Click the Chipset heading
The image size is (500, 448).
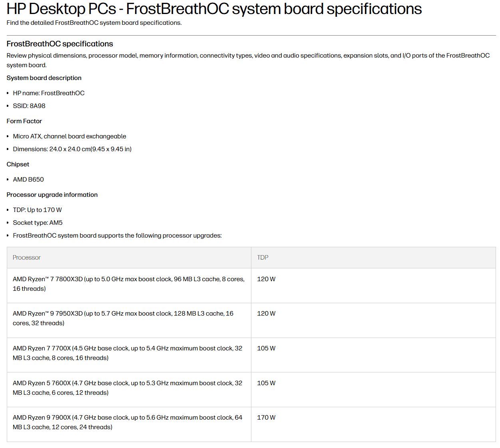(x=18, y=164)
